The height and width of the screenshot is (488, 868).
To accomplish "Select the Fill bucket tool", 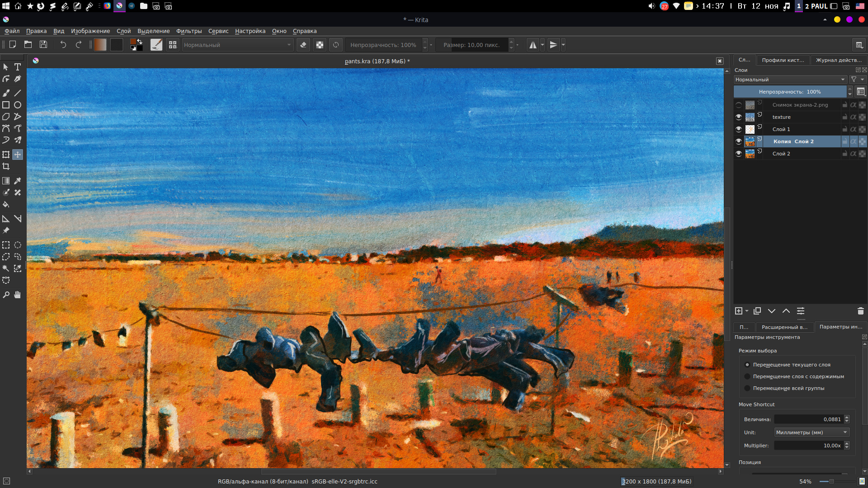I will point(6,204).
